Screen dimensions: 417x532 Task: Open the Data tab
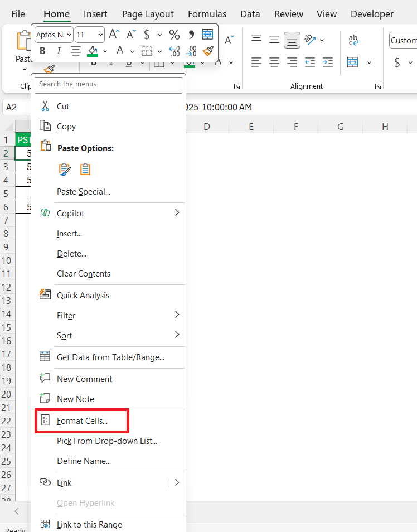tap(250, 14)
